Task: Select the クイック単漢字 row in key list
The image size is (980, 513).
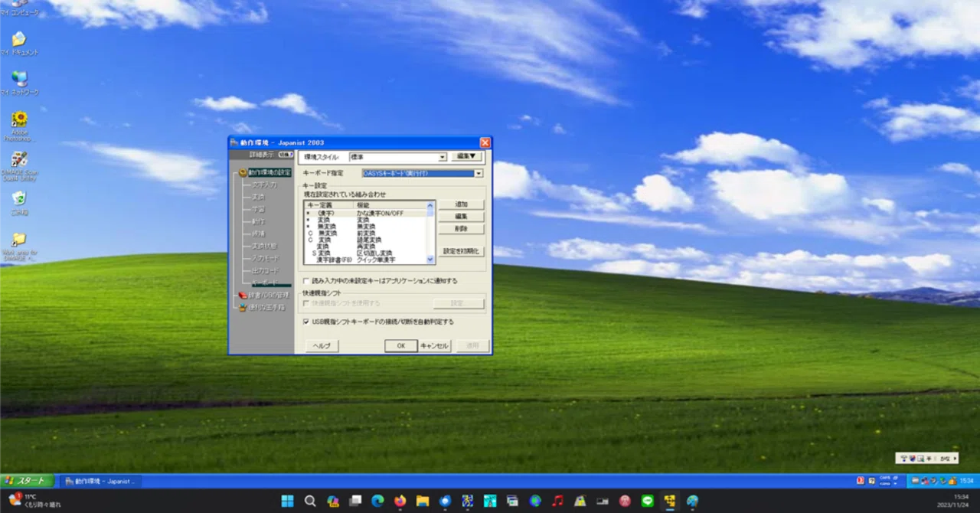Action: point(366,260)
